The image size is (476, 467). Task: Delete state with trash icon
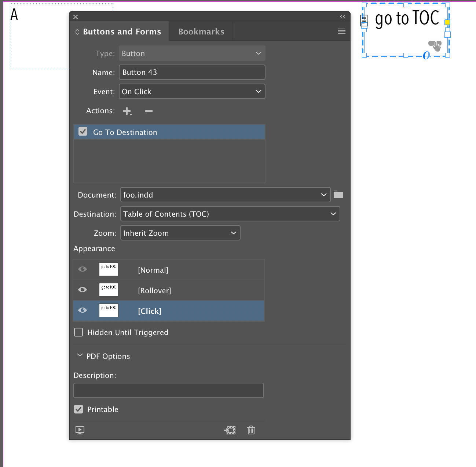coord(251,430)
